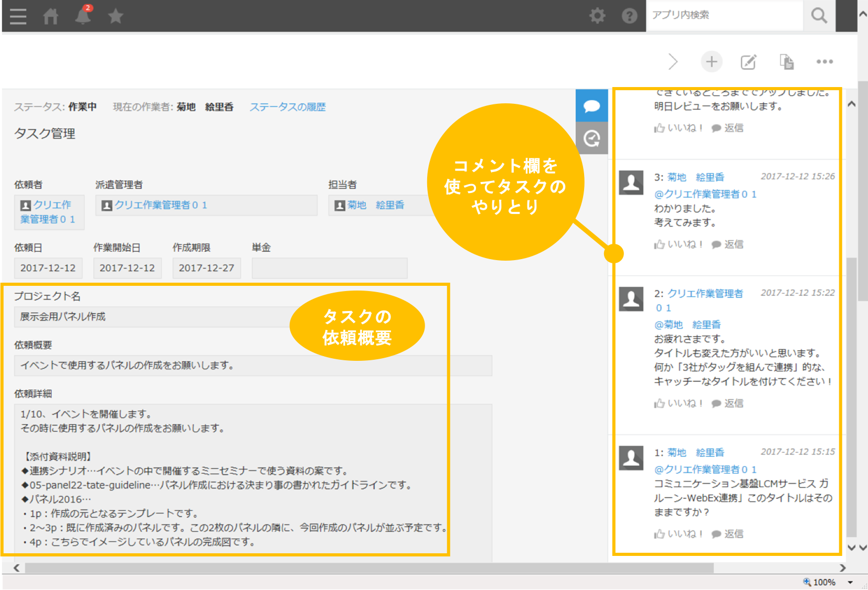Reply to comment 2 via 返信
This screenshot has width=868, height=590.
point(734,403)
